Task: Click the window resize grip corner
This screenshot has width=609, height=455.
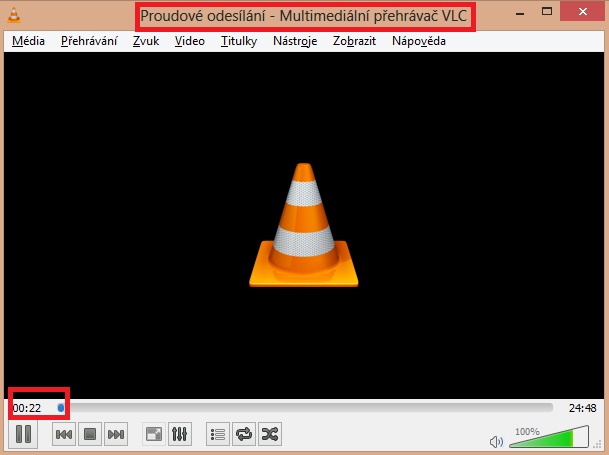Action: point(597,444)
